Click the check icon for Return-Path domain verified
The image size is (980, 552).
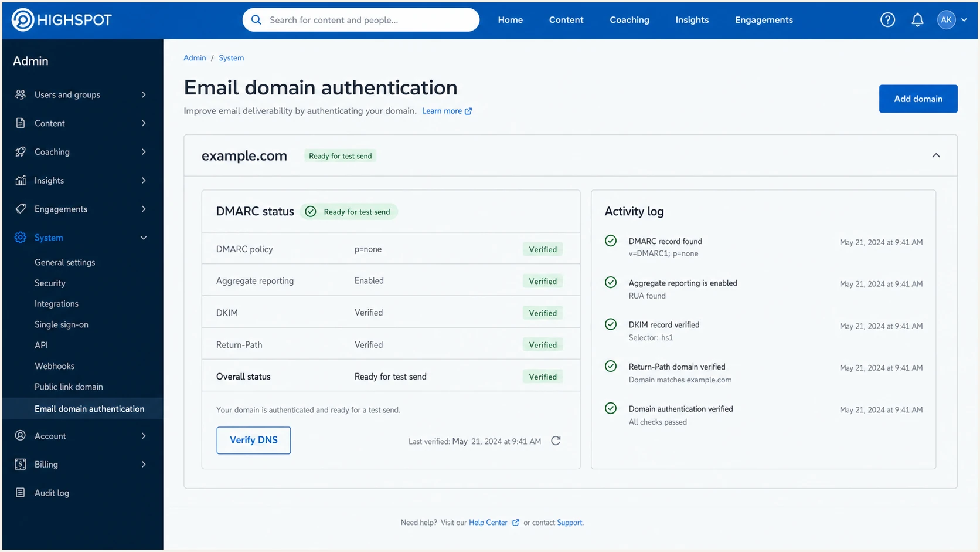pos(611,366)
